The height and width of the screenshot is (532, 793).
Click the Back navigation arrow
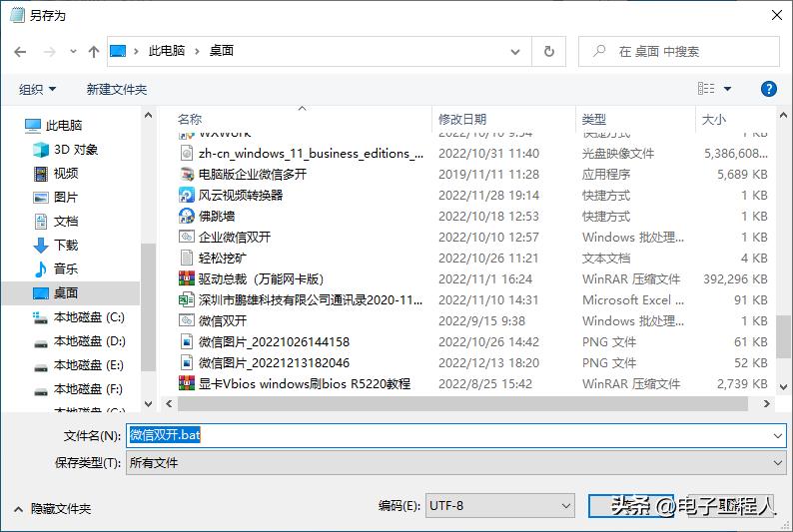point(20,52)
